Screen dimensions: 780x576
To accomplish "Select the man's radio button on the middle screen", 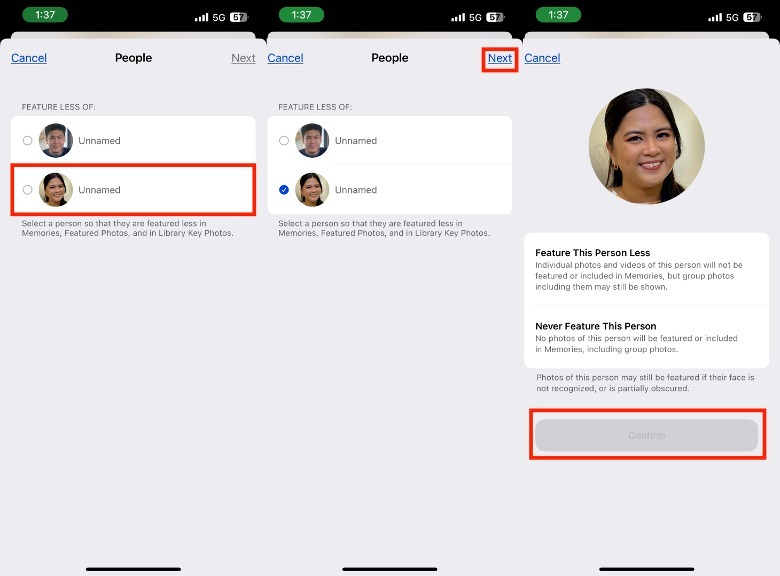I will click(284, 141).
